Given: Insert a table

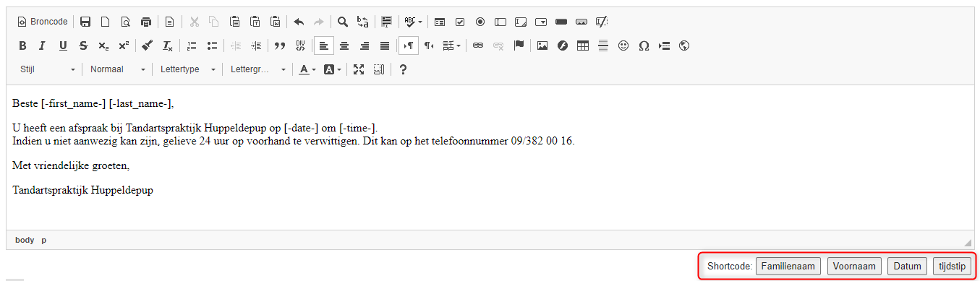Looking at the screenshot, I should pos(582,46).
